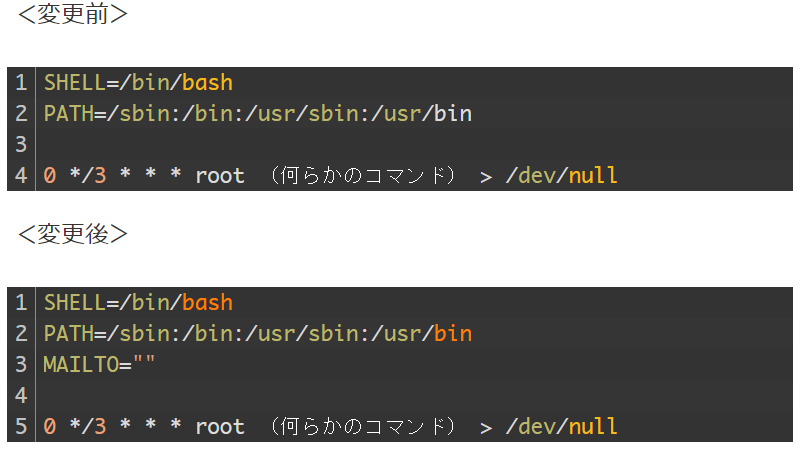This screenshot has width=811, height=453.
Task: Click line number 1 in the 変更後 code block
Action: pyautogui.click(x=21, y=303)
